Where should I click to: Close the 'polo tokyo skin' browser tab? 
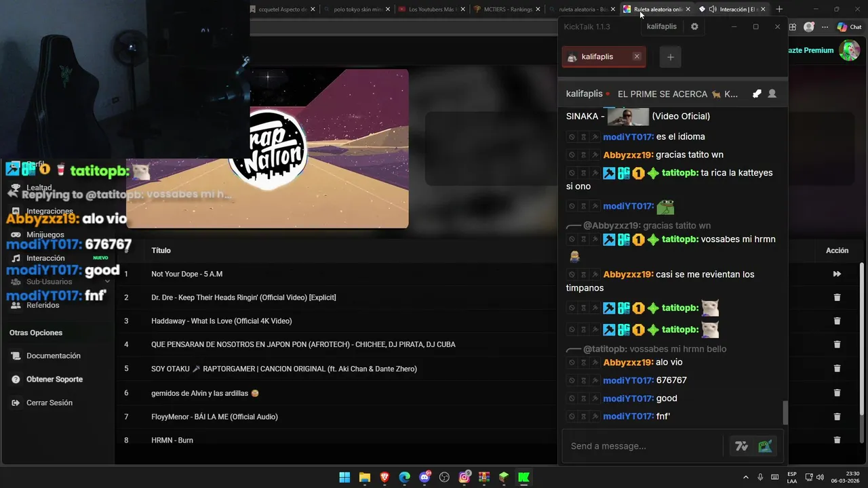[x=389, y=9]
